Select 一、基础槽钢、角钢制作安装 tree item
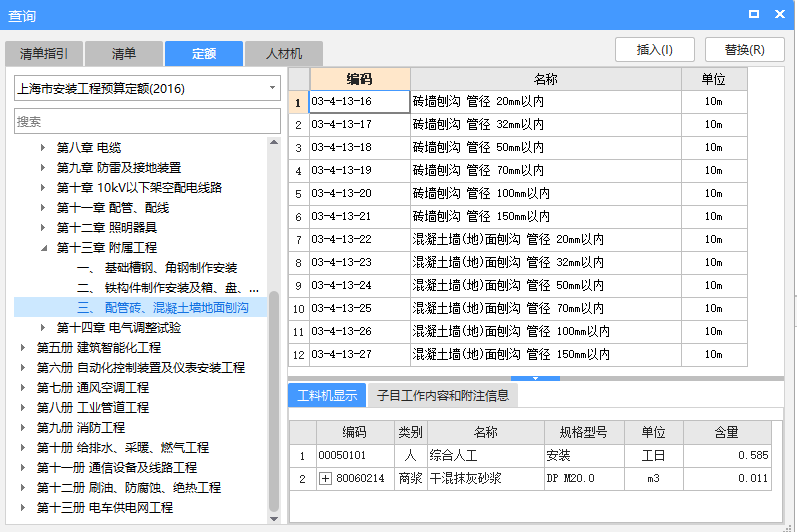Image resolution: width=797 pixels, height=532 pixels. point(157,268)
